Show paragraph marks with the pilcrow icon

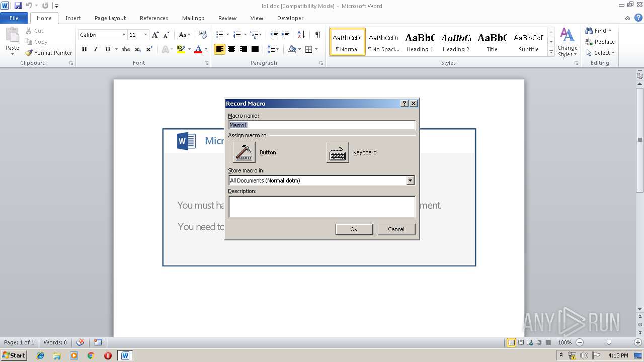click(318, 35)
